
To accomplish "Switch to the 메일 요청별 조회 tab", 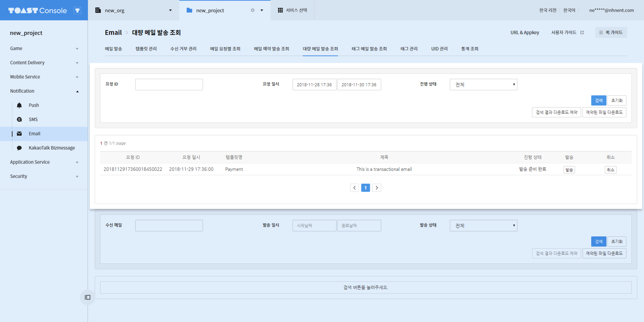I will click(x=225, y=49).
